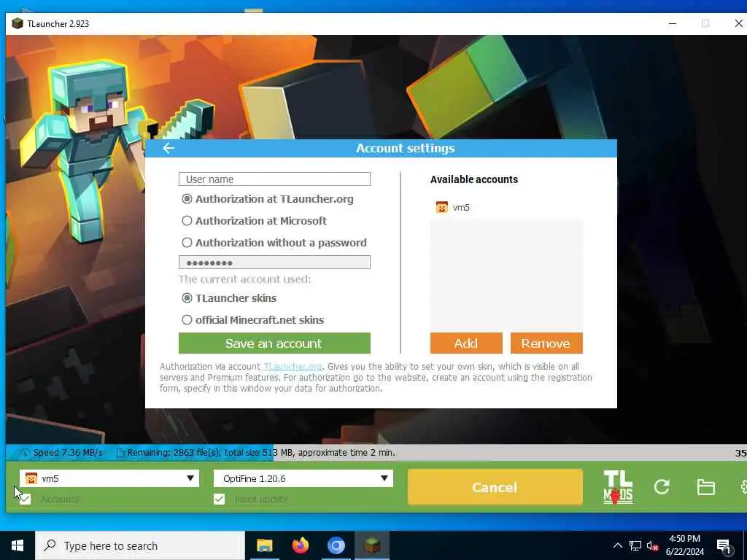This screenshot has width=747, height=560.
Task: Choose official Minecraft.net skins option
Action: [x=253, y=320]
